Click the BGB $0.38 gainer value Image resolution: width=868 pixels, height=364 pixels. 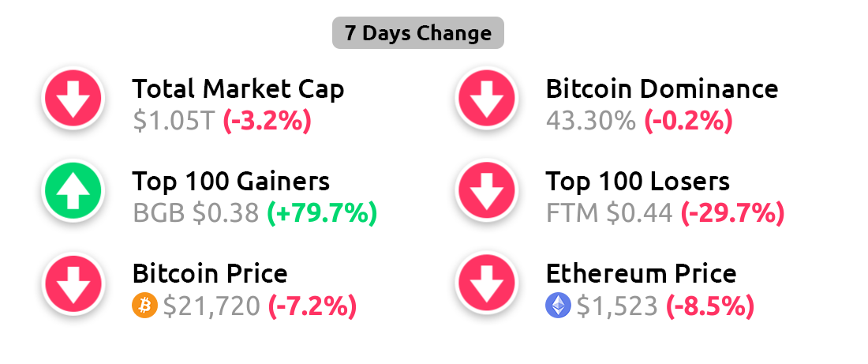tap(196, 213)
